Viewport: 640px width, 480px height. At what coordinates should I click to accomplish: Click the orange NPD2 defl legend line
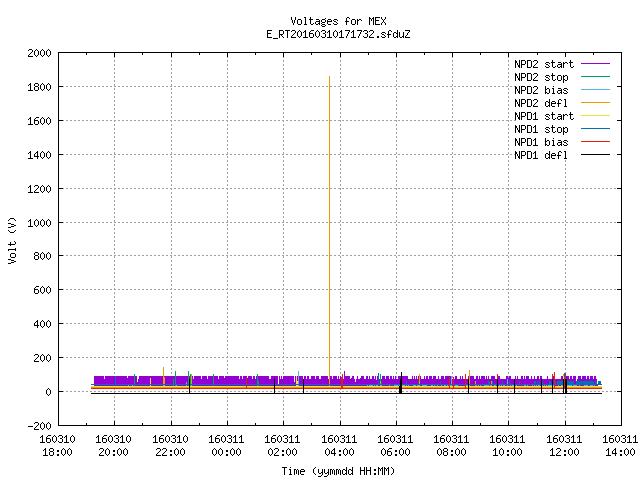pyautogui.click(x=595, y=102)
